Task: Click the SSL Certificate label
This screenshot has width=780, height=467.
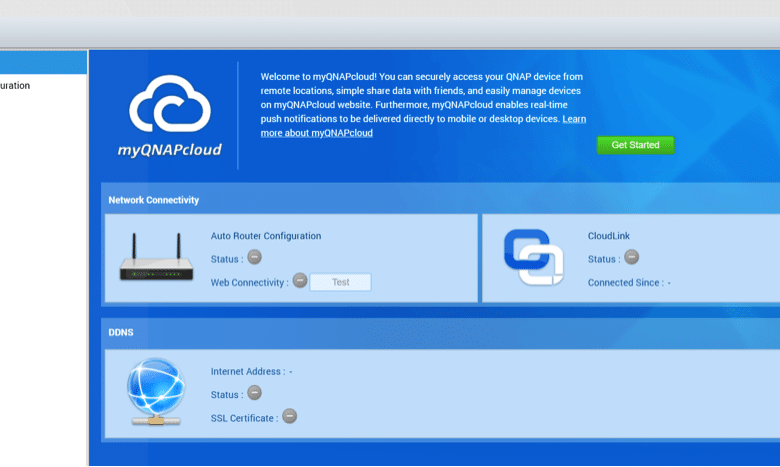Action: click(244, 418)
